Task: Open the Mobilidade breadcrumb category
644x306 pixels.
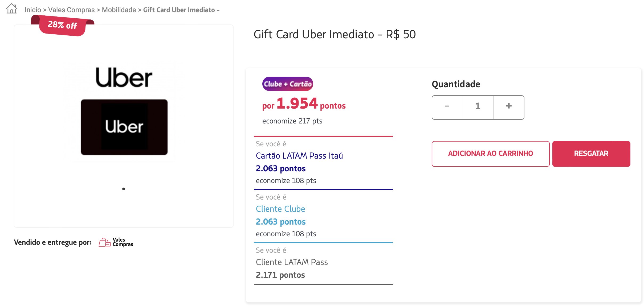Action: 119,10
